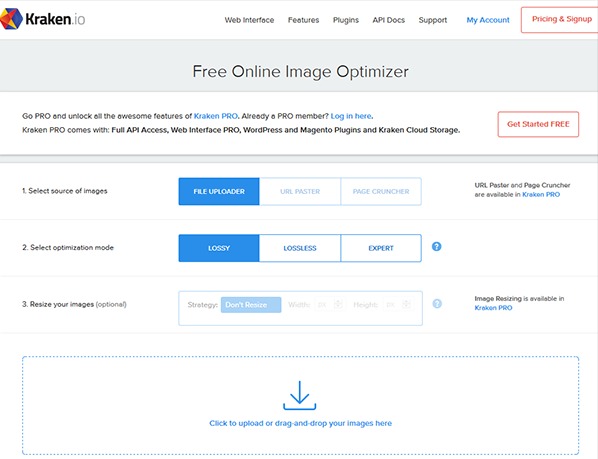Open Features menu item

point(303,20)
